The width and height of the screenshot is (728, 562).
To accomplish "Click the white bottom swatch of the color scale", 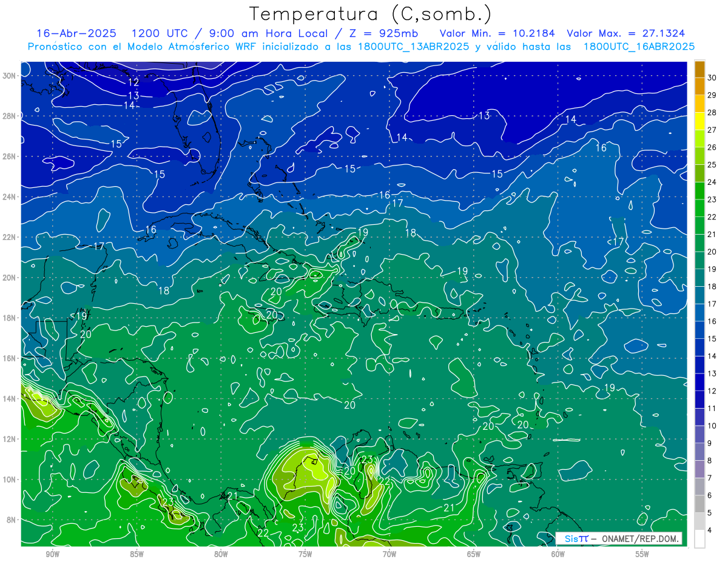I will point(699,539).
